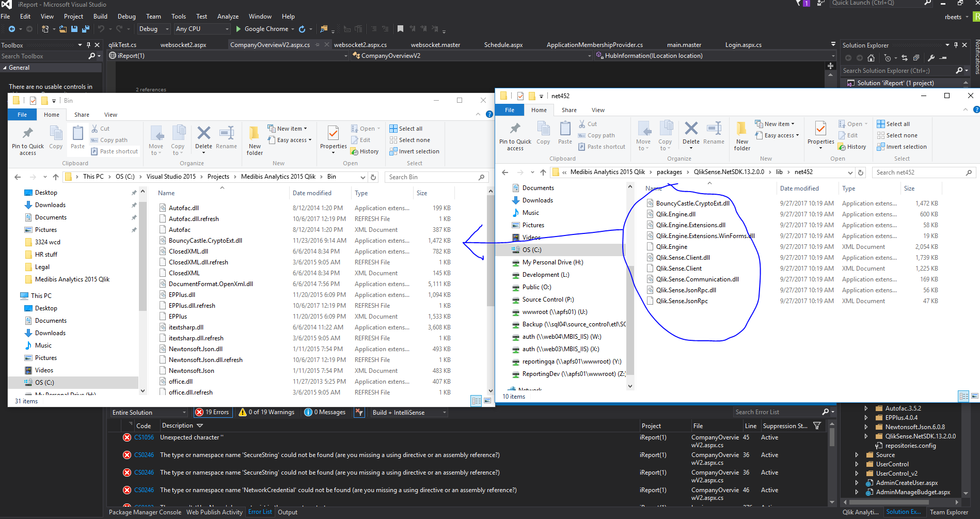Open AdminCreateUser.aspx in Solution Explorer

click(907, 483)
